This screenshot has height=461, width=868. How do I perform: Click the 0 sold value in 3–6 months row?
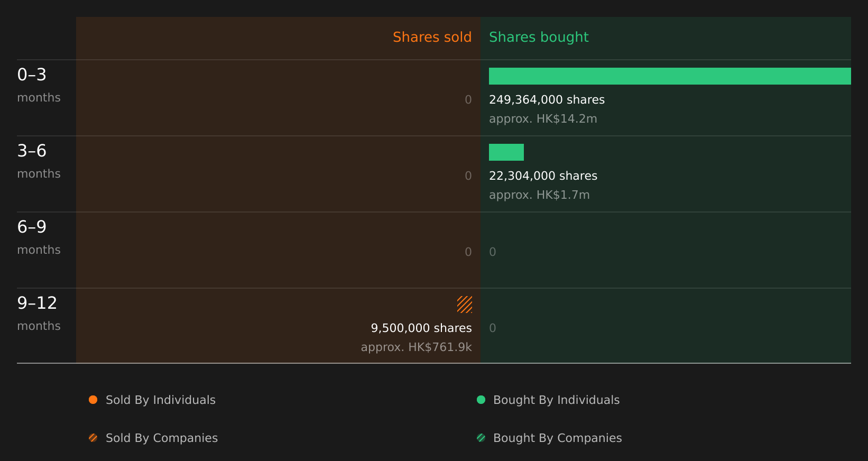coord(468,176)
